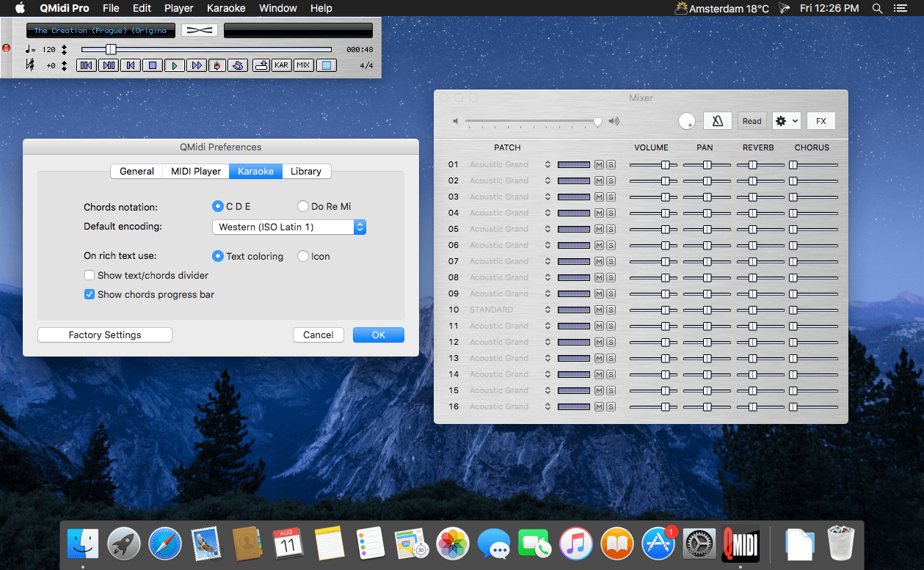Open the Karaoke menu in menu bar

[x=225, y=8]
